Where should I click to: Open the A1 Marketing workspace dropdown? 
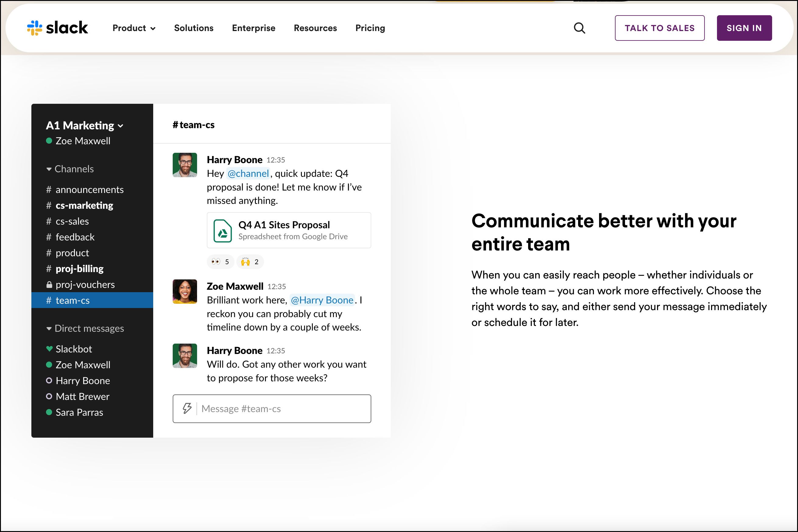coord(85,125)
